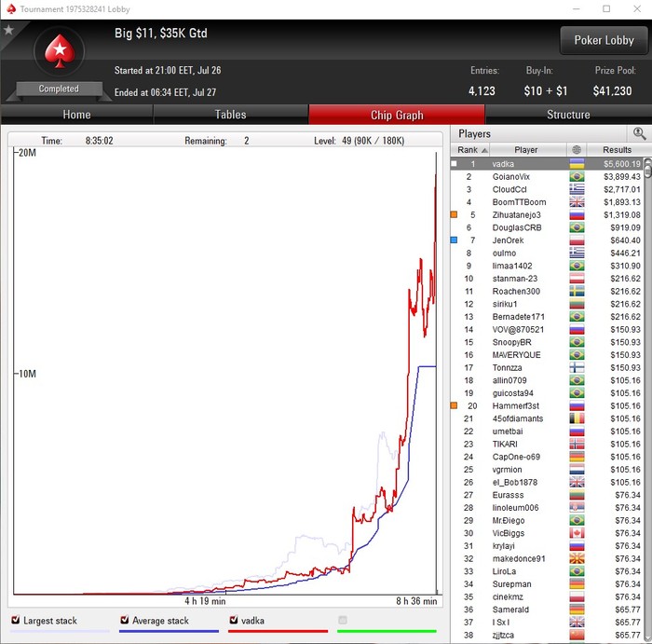The image size is (652, 644).
Task: Click the $3,899.43 result for GoianoVix
Action: pyautogui.click(x=622, y=177)
